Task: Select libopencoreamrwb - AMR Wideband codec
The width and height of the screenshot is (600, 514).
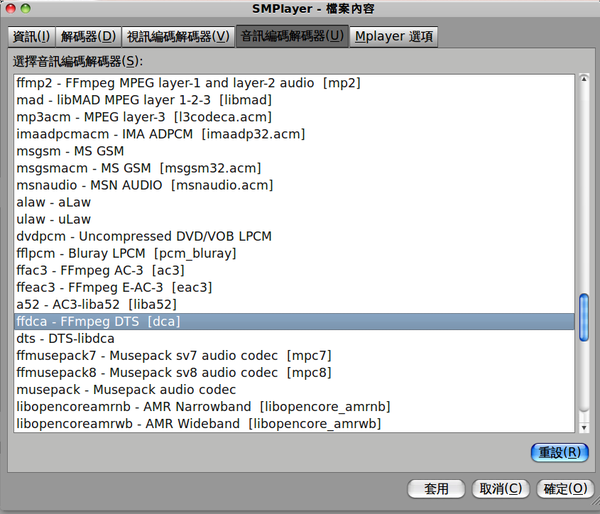Action: point(294,423)
